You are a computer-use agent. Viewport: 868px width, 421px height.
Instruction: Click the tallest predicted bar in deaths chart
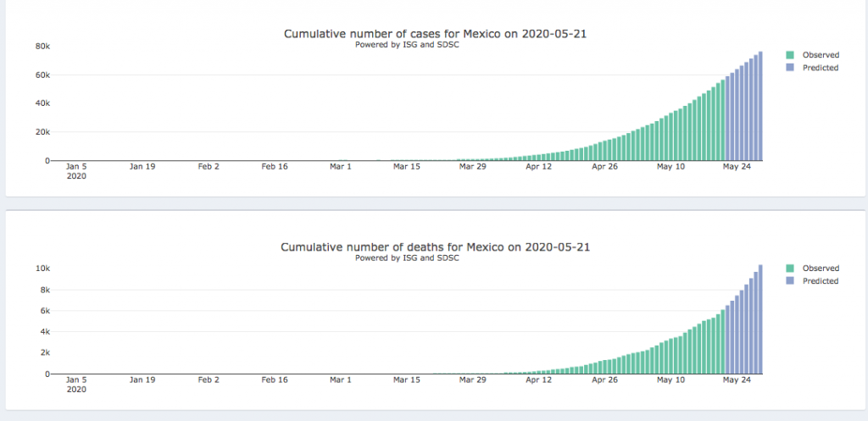point(760,320)
